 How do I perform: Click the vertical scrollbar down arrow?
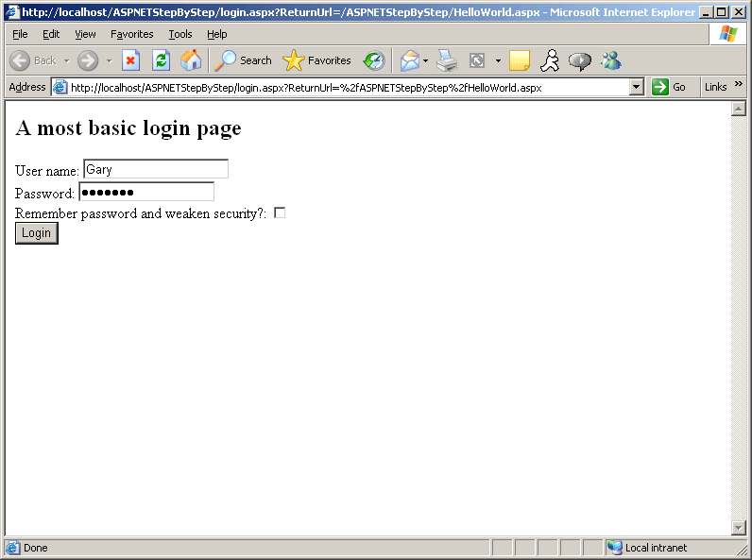tap(739, 527)
